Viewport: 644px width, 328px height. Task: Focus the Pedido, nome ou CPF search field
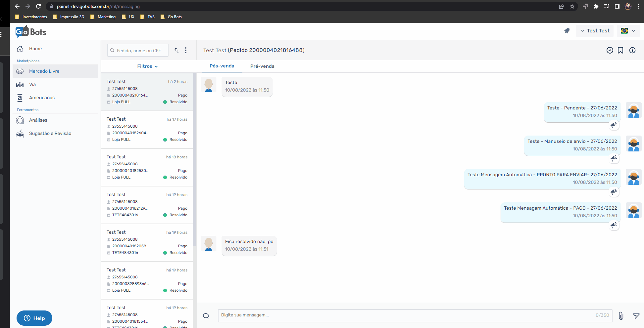tap(138, 50)
